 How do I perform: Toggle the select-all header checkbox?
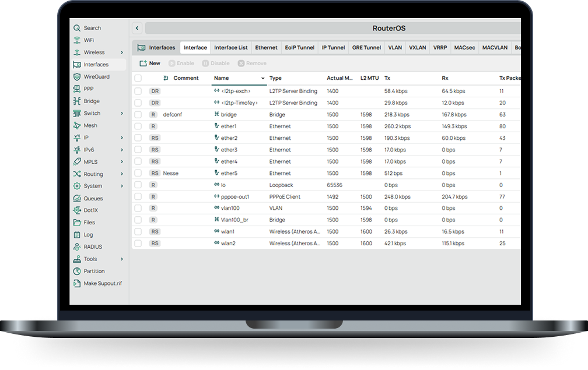pos(138,78)
